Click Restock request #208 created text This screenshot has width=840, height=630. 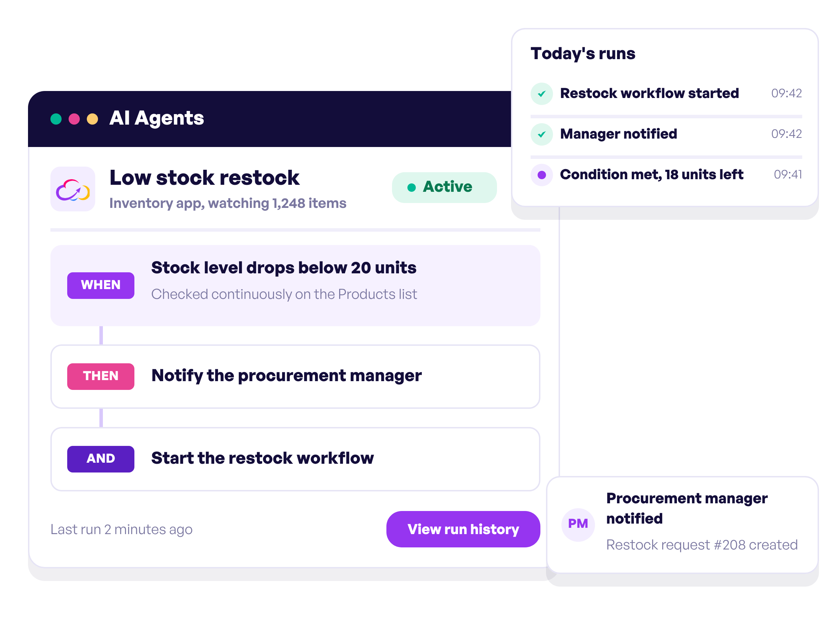[702, 545]
